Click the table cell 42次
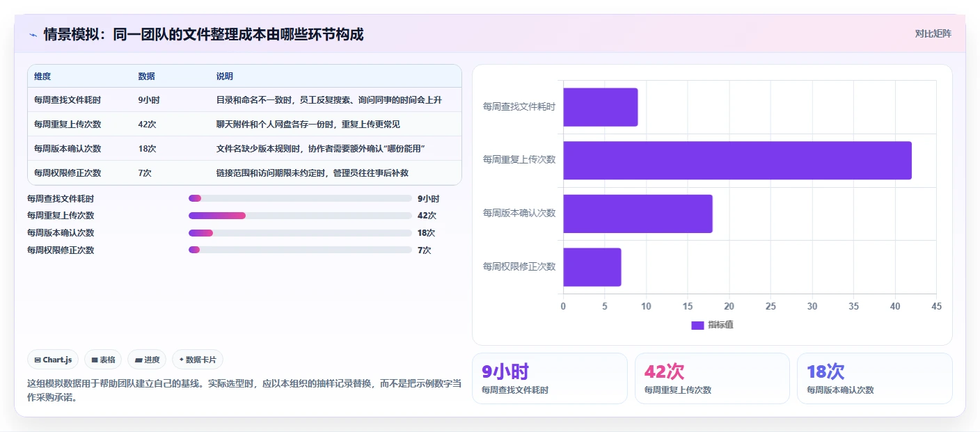 click(147, 125)
